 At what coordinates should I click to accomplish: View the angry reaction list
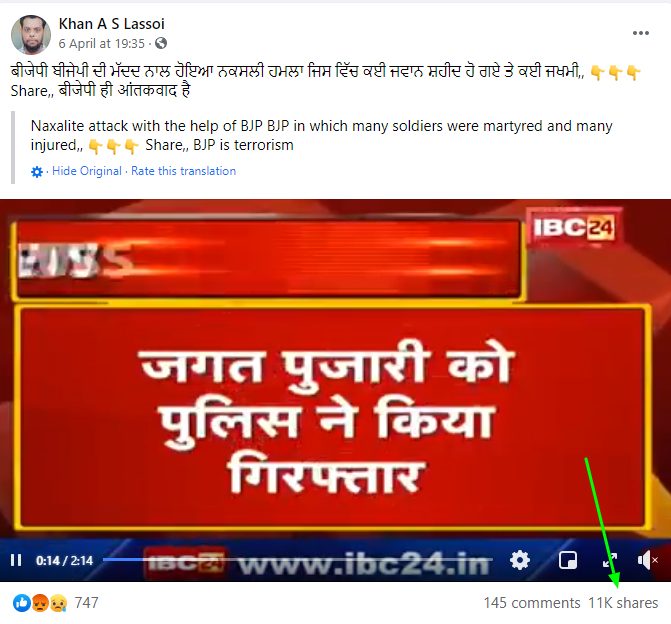pyautogui.click(x=40, y=603)
